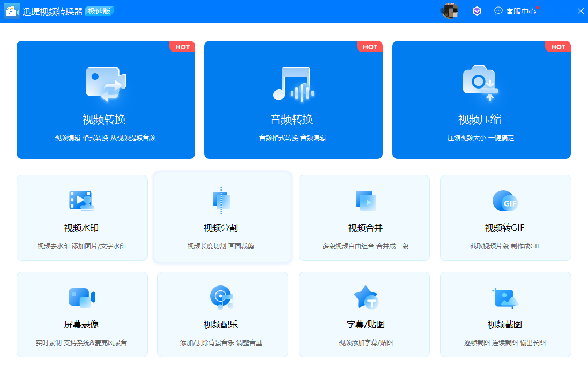The image size is (588, 388).
Task: Click the 极速版 edition badge
Action: (x=99, y=11)
